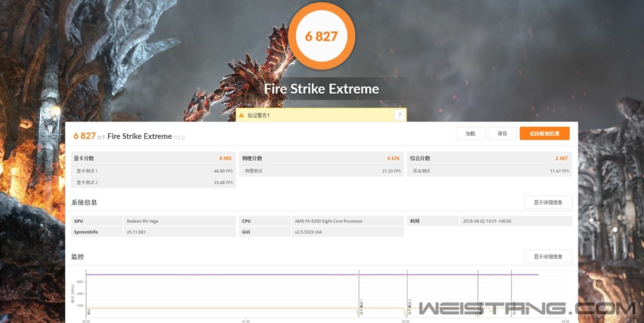Image resolution: width=644 pixels, height=323 pixels.
Task: Select the 显卡测试 2 row label
Action: (87, 183)
